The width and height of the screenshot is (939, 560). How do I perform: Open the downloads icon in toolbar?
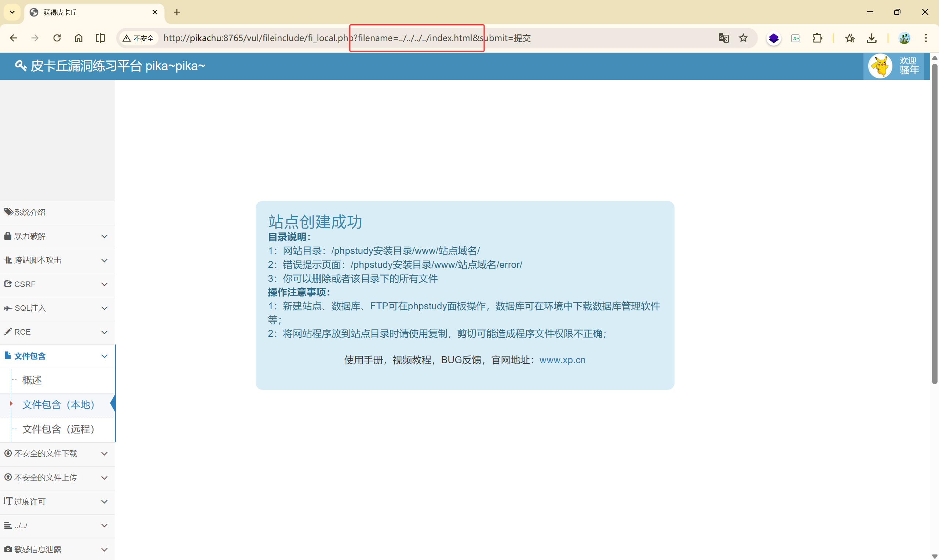click(872, 38)
